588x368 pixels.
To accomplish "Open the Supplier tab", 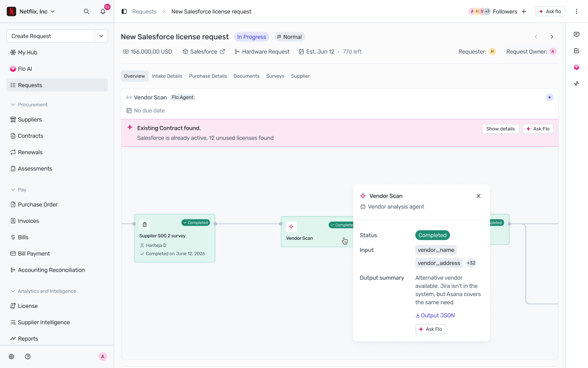I will [x=300, y=76].
